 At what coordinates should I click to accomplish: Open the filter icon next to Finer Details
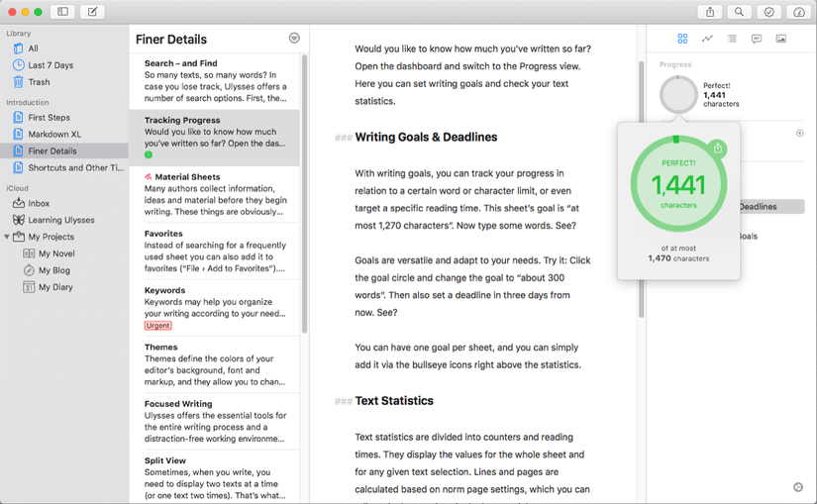pos(294,38)
